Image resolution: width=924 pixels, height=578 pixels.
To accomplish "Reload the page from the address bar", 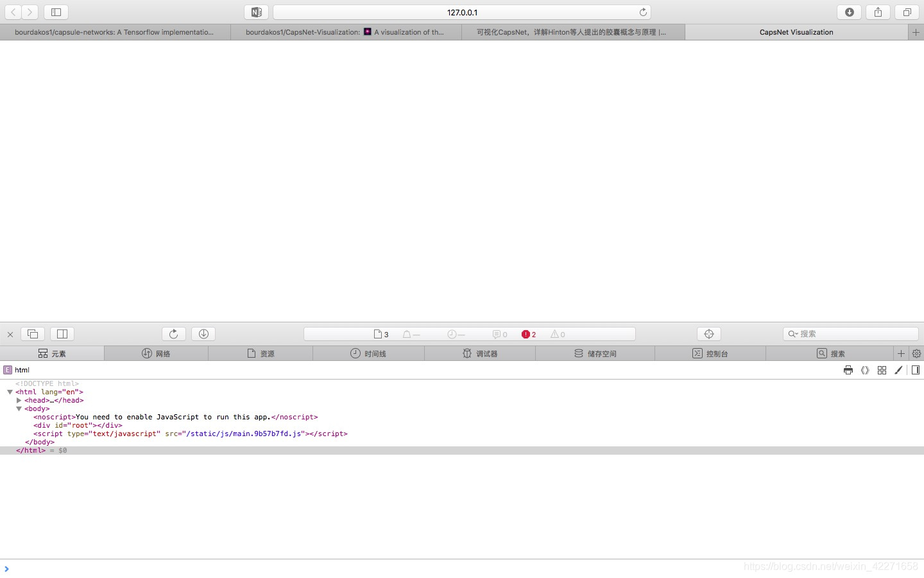I will tap(643, 12).
